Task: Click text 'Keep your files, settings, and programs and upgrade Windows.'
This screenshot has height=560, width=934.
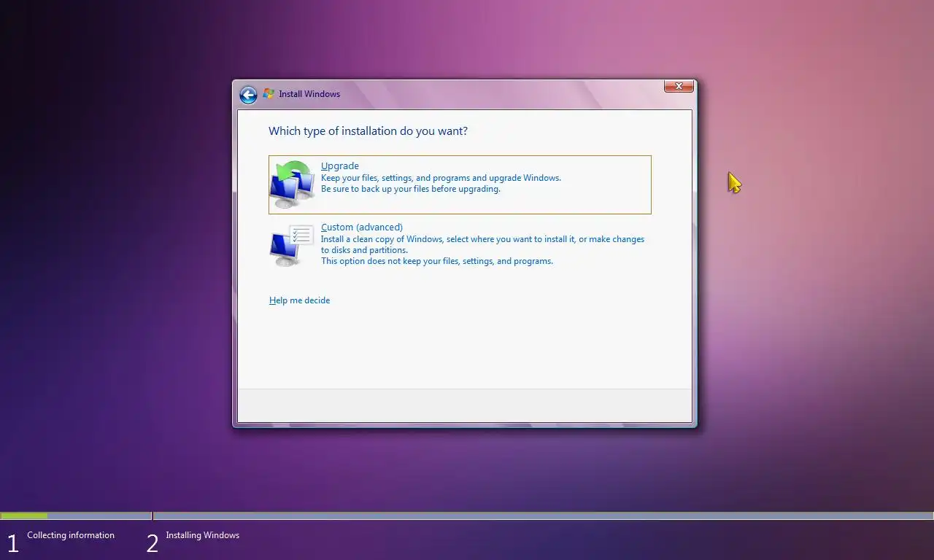Action: [441, 178]
